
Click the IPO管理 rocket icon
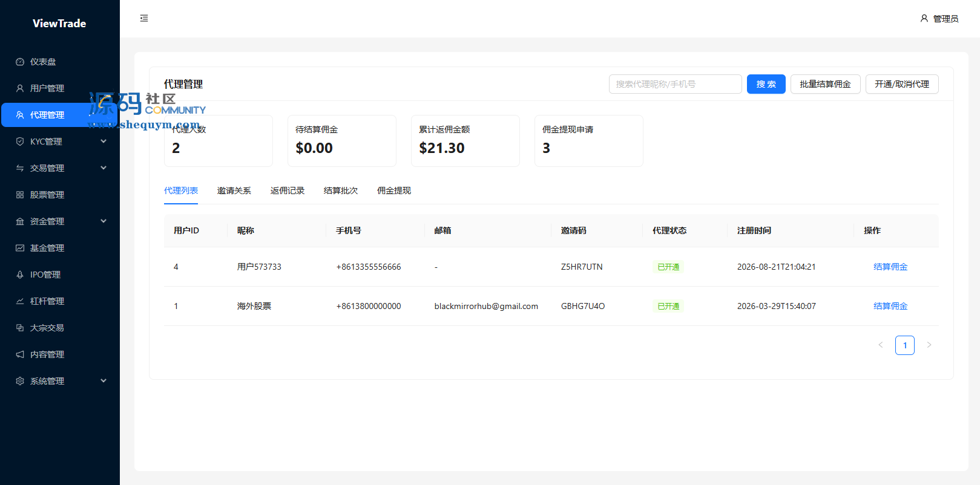point(20,275)
